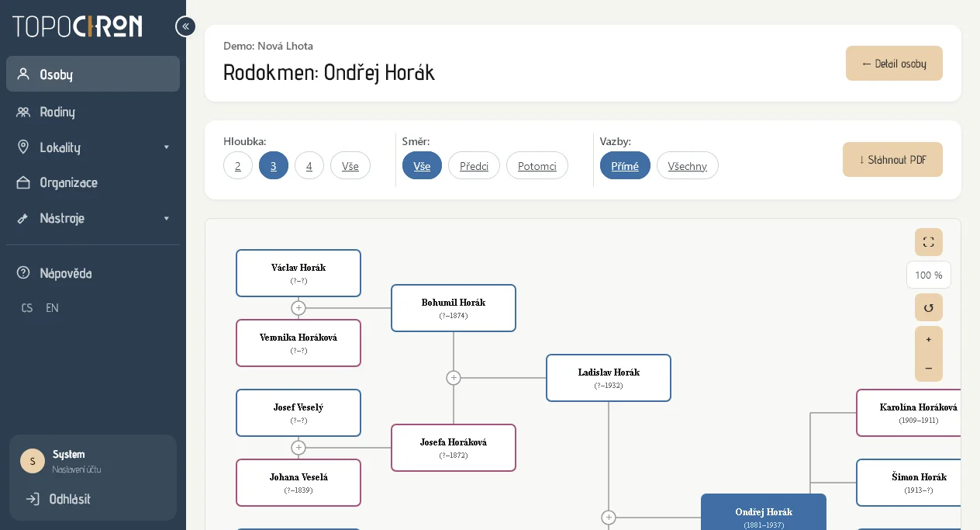Click the 100 % zoom level indicator
This screenshot has height=530, width=980.
point(929,275)
